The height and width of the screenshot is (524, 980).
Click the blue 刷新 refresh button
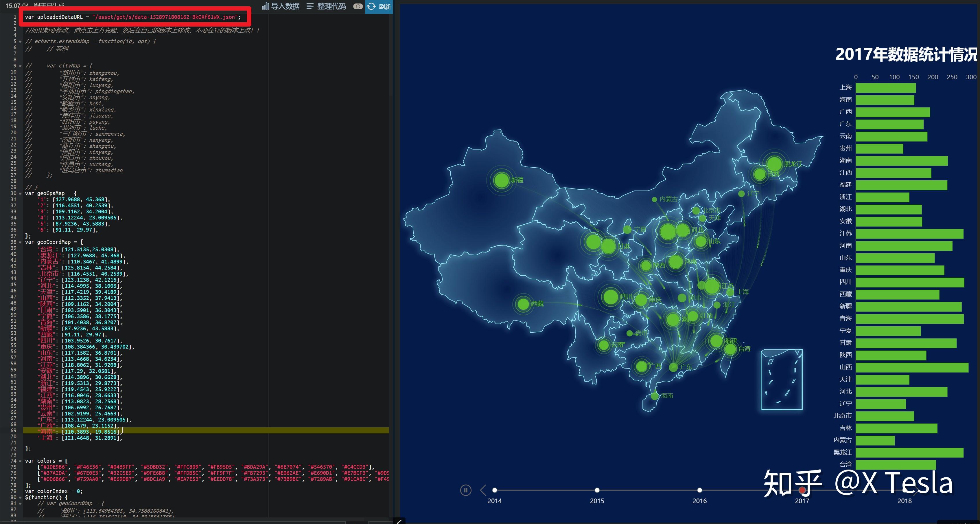pos(379,6)
